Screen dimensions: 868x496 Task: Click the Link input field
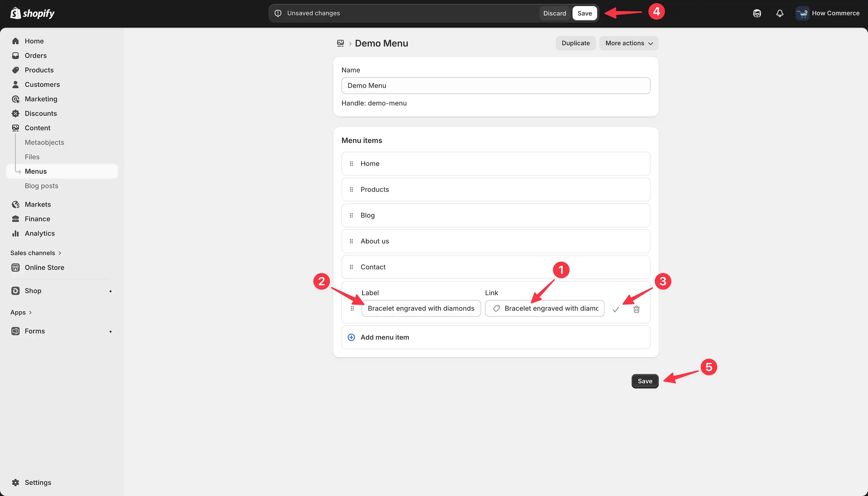[545, 308]
